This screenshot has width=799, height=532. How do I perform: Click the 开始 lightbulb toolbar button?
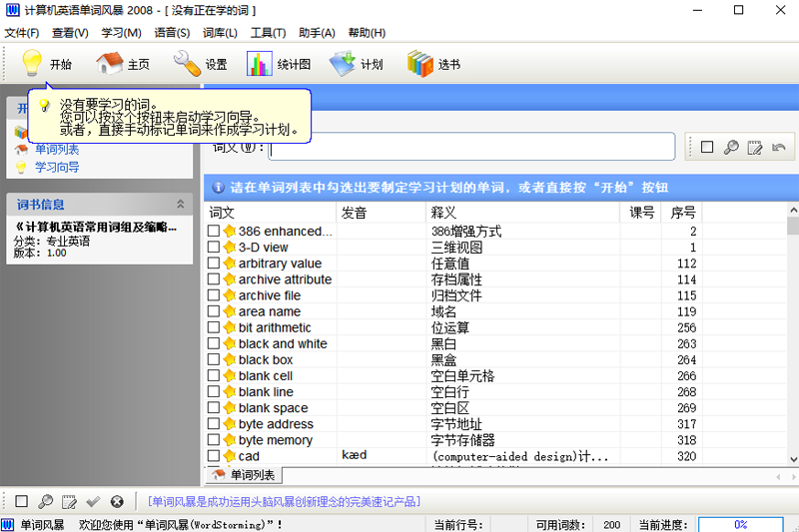pyautogui.click(x=46, y=64)
